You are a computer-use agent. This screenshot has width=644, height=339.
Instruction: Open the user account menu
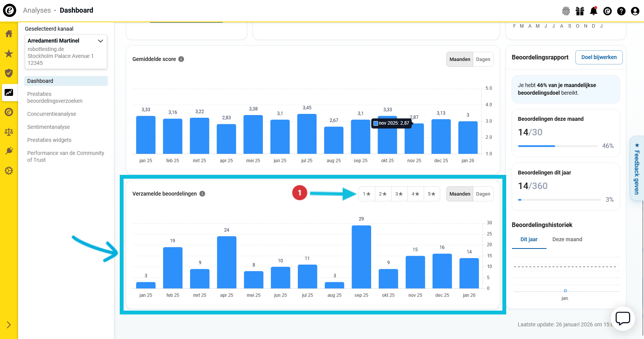tap(635, 11)
